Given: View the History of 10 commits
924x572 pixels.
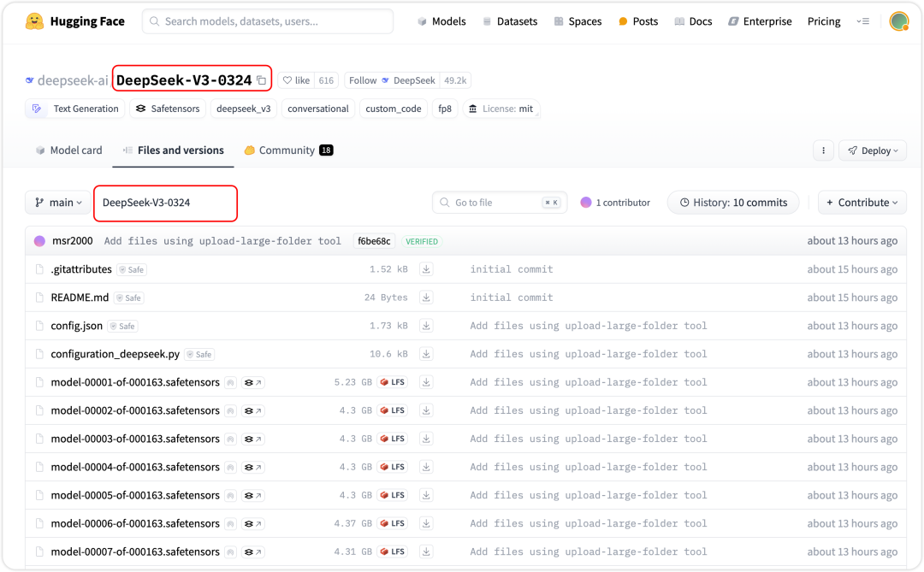Looking at the screenshot, I should click(x=732, y=203).
